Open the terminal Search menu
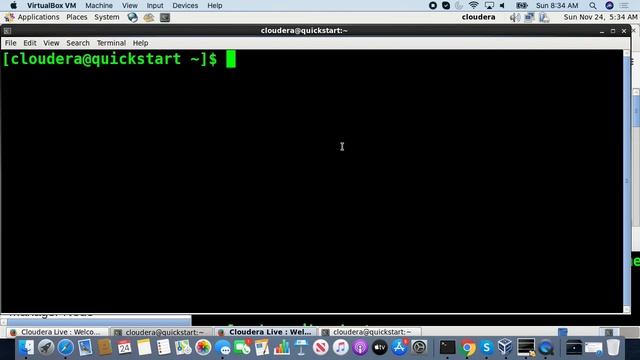 (78, 43)
